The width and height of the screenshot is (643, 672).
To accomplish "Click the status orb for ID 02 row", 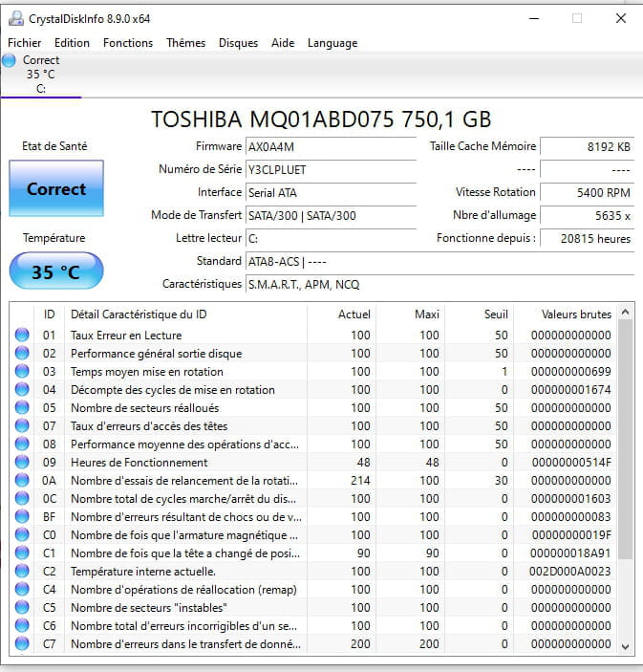I will [22, 353].
